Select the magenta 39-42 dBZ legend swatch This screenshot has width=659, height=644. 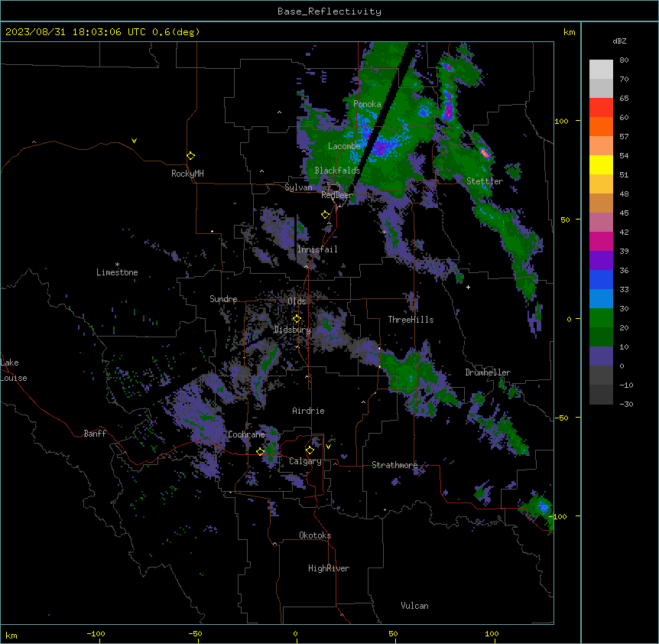[x=601, y=242]
